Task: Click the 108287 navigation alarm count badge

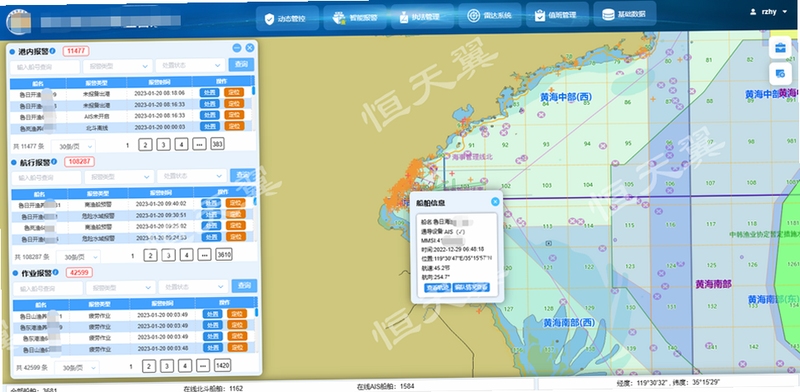Action: point(80,162)
